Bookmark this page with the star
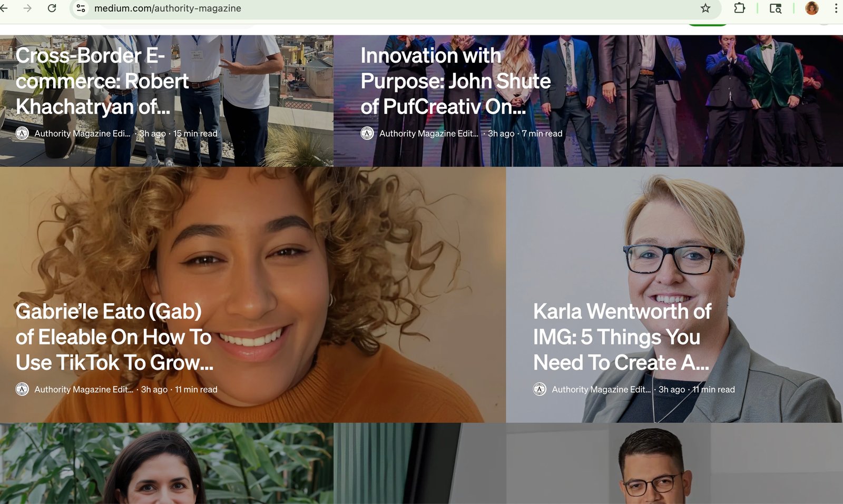 coord(705,8)
